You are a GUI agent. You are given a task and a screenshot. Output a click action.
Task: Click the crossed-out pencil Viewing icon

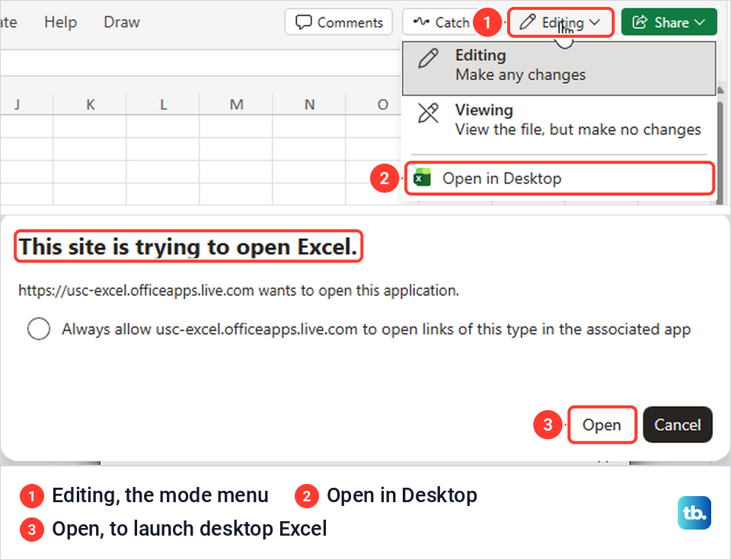point(429,113)
